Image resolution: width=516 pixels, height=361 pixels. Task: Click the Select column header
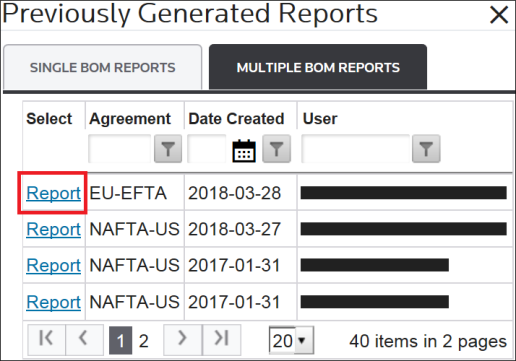click(x=49, y=119)
